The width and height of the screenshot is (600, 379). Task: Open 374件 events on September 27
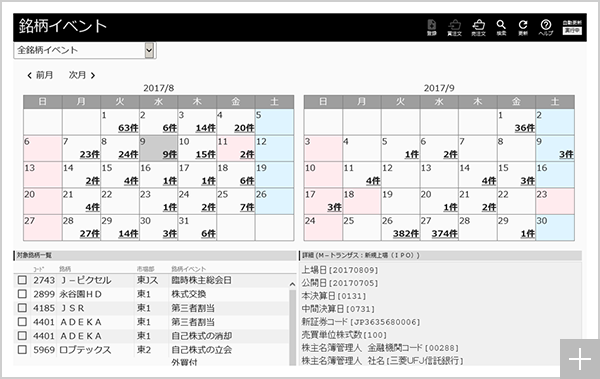point(445,234)
